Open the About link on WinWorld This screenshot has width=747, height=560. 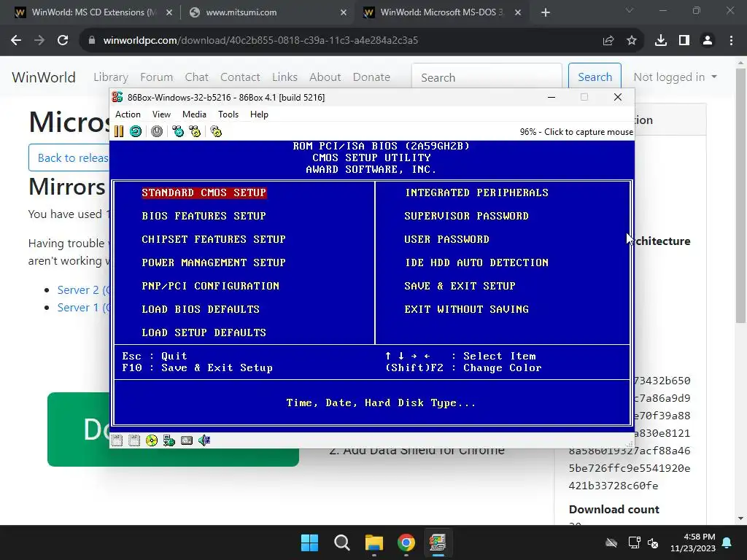click(325, 77)
